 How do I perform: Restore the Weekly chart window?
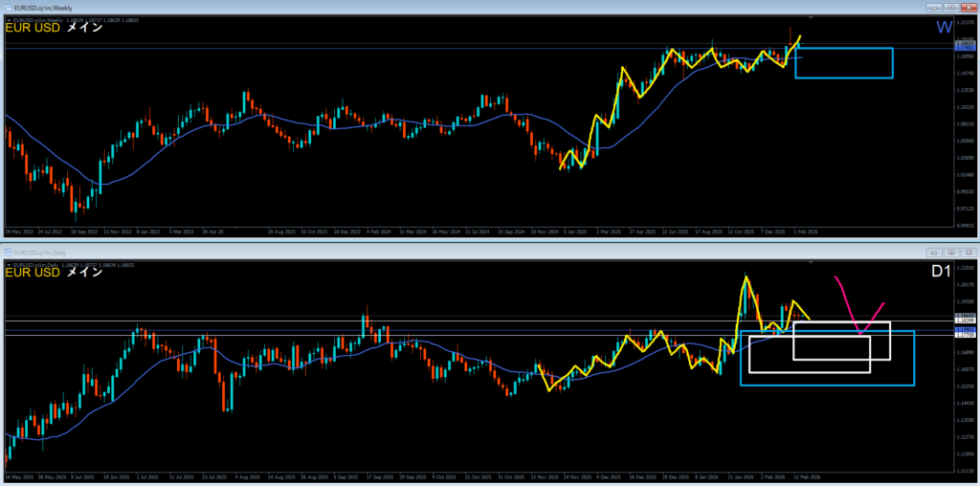point(950,7)
